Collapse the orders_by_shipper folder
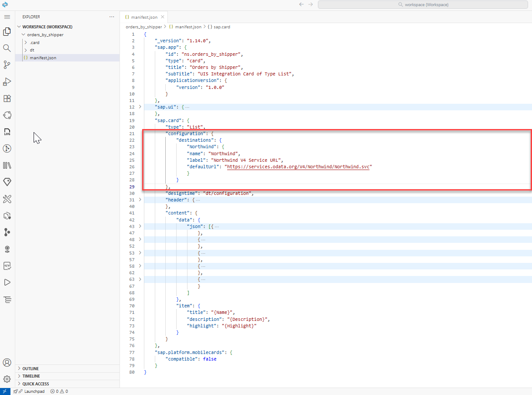This screenshot has width=532, height=395. click(x=23, y=34)
